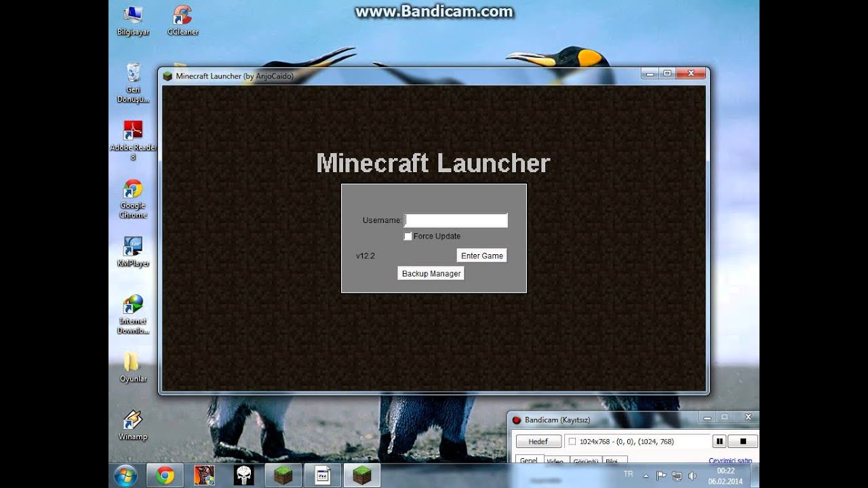Click the dashed rectangle target icon in Bandicam

coord(572,441)
